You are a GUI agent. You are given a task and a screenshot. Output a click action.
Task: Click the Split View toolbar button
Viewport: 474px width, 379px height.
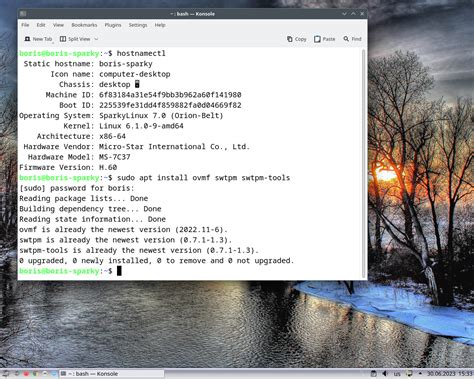click(x=75, y=39)
